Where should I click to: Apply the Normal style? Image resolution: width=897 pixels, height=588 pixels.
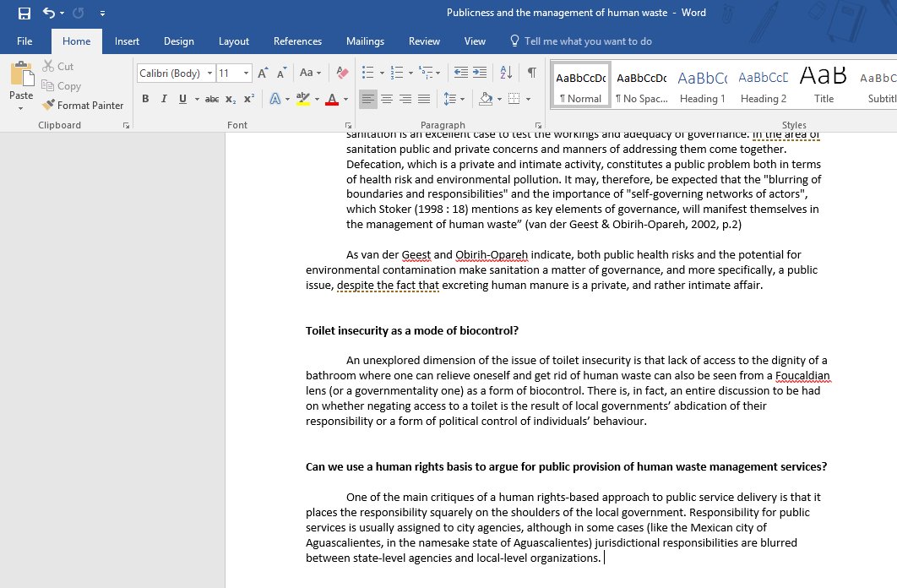coord(580,85)
